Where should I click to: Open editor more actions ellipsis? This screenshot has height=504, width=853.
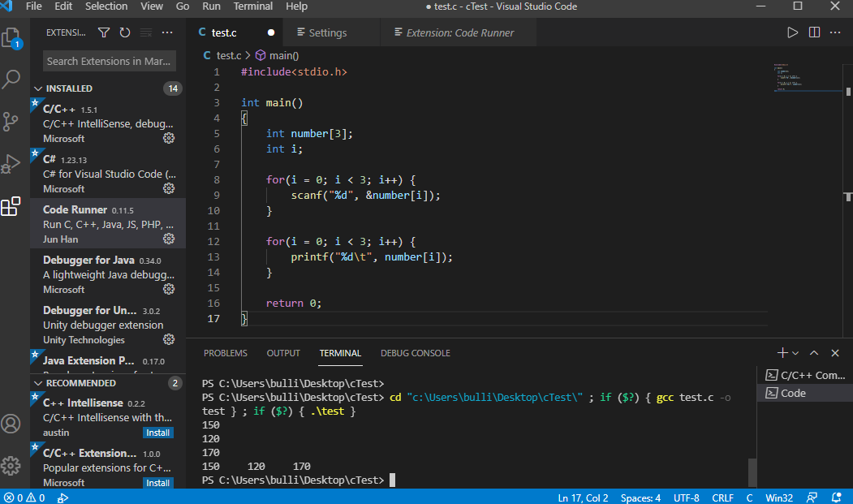tap(835, 32)
